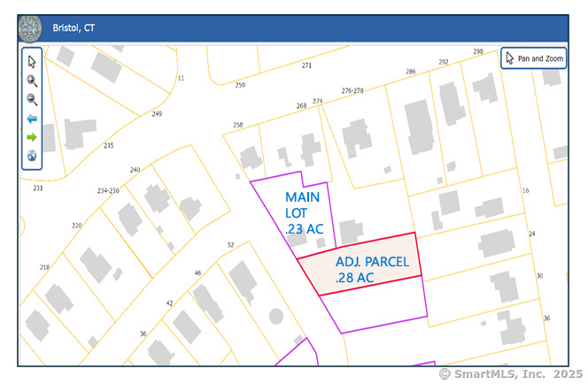
Task: Click address label 271 on map
Action: [x=306, y=65]
